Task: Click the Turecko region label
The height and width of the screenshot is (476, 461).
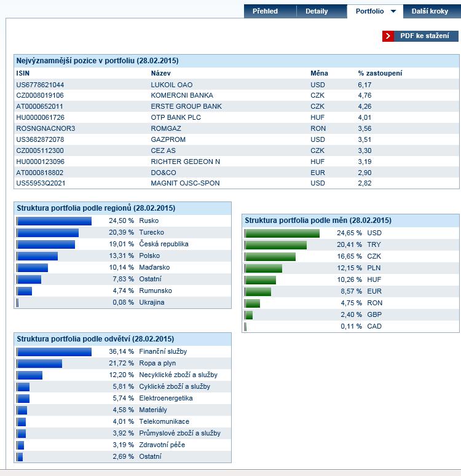Action: click(151, 232)
